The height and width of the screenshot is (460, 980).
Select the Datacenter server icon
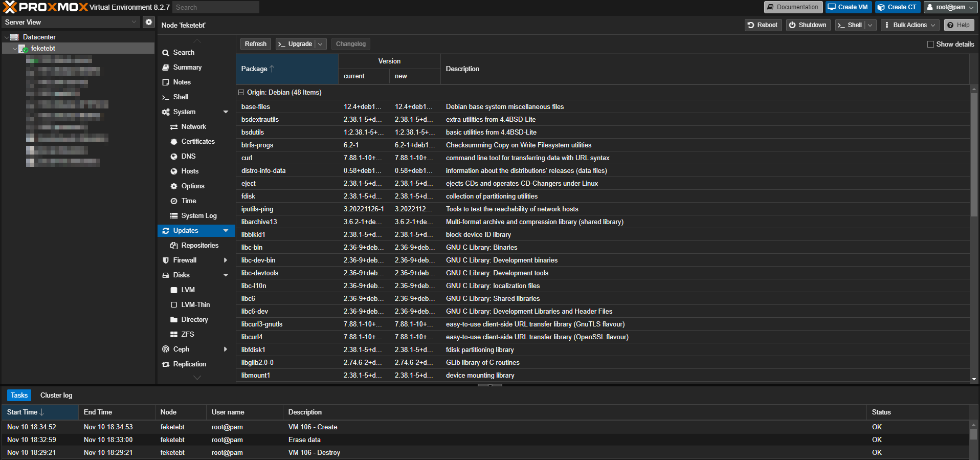(14, 37)
